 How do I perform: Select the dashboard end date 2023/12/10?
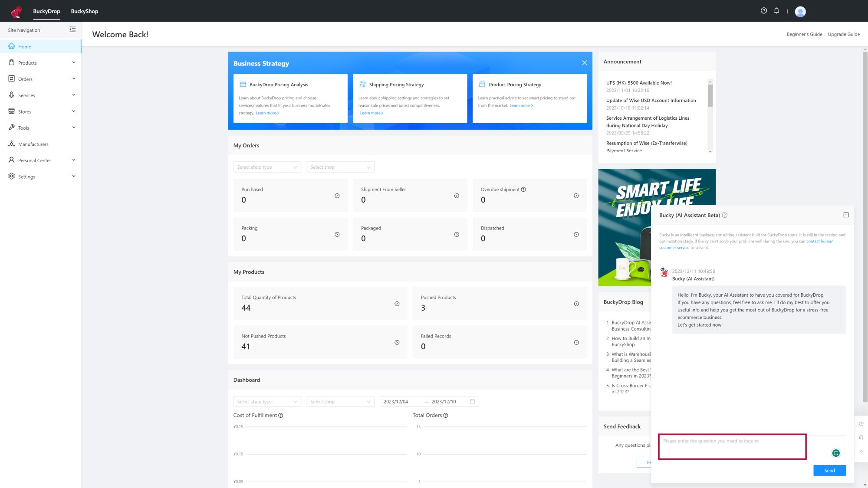click(x=444, y=402)
